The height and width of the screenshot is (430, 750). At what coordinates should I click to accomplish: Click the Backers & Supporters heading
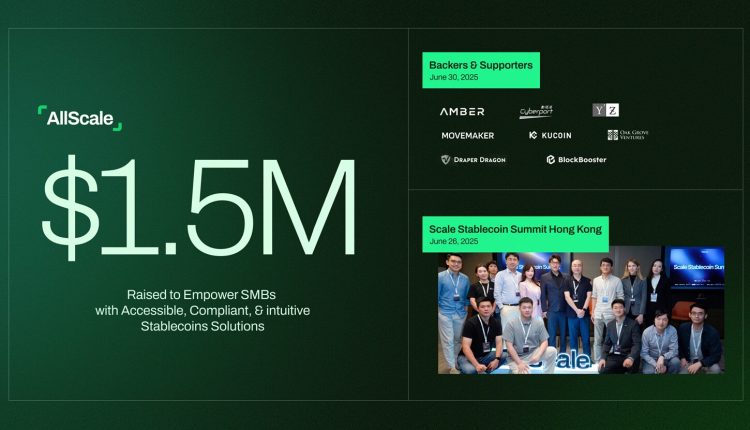click(481, 65)
